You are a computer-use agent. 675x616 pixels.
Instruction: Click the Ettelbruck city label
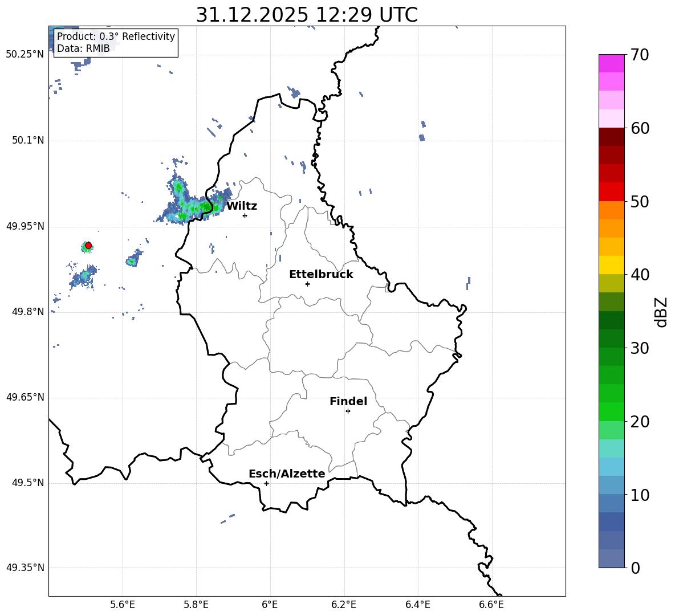click(x=321, y=275)
